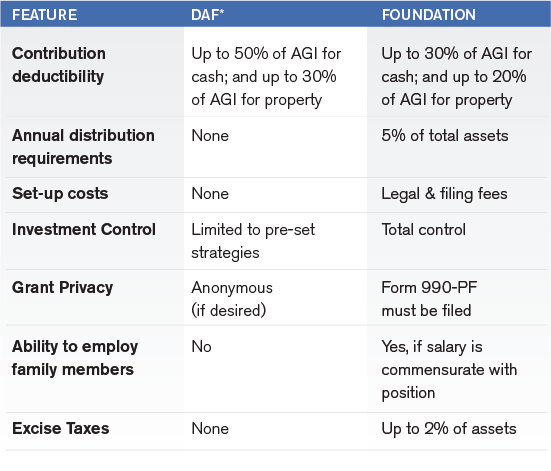Select the Grant Privacy row label
Screen dimensions: 551x471
[63, 288]
